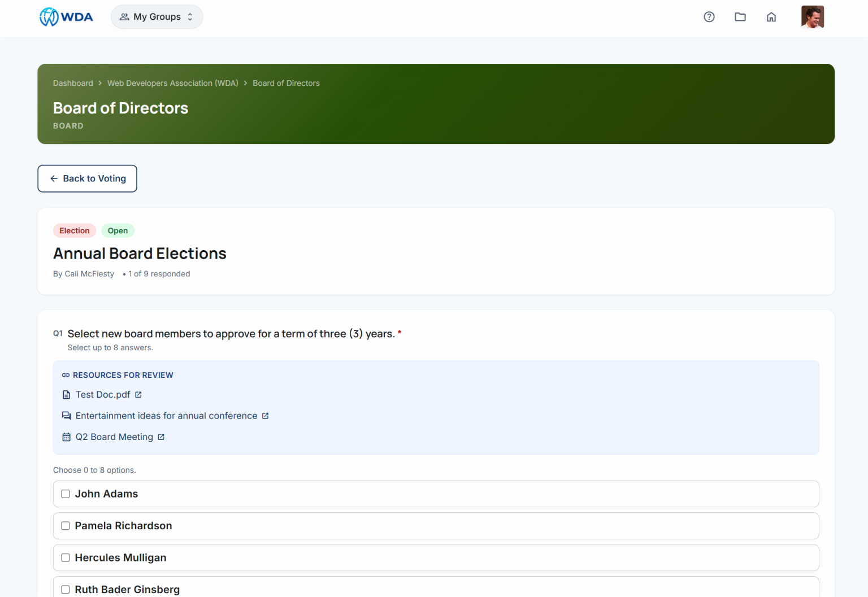Click the Board of Directors breadcrumb
This screenshot has width=868, height=597.
click(x=286, y=83)
